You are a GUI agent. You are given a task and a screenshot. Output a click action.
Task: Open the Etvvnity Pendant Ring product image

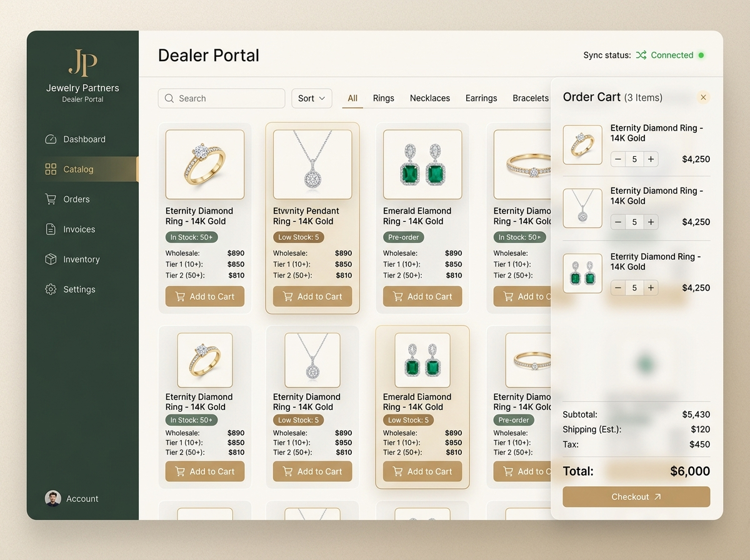(x=312, y=164)
